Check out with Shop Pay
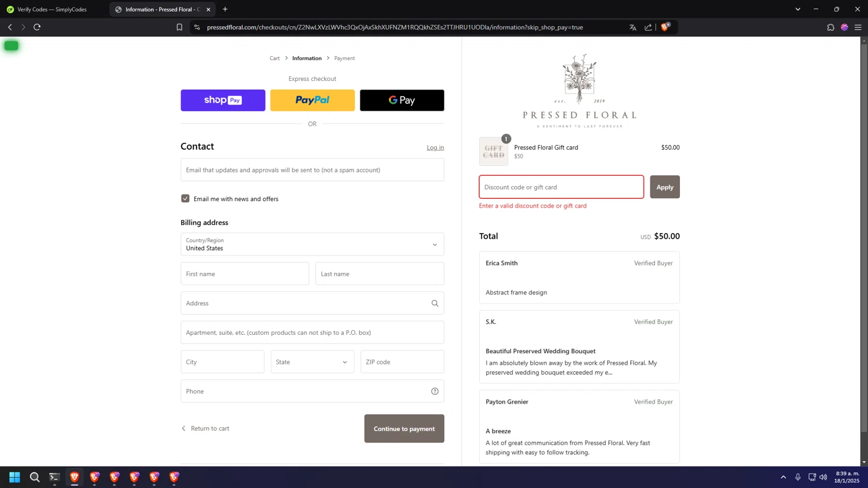Screen dimensions: 868x488 tap(223, 100)
